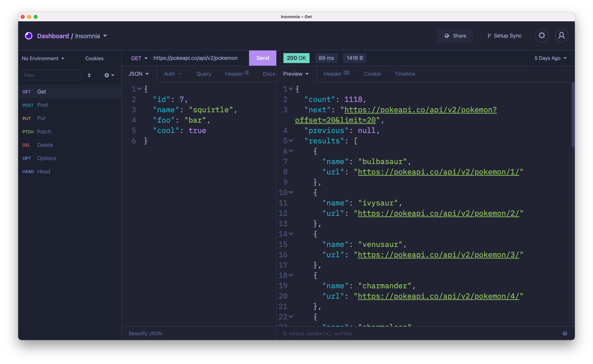Select the Put request in sidebar
The width and height of the screenshot is (593, 364).
pos(70,118)
